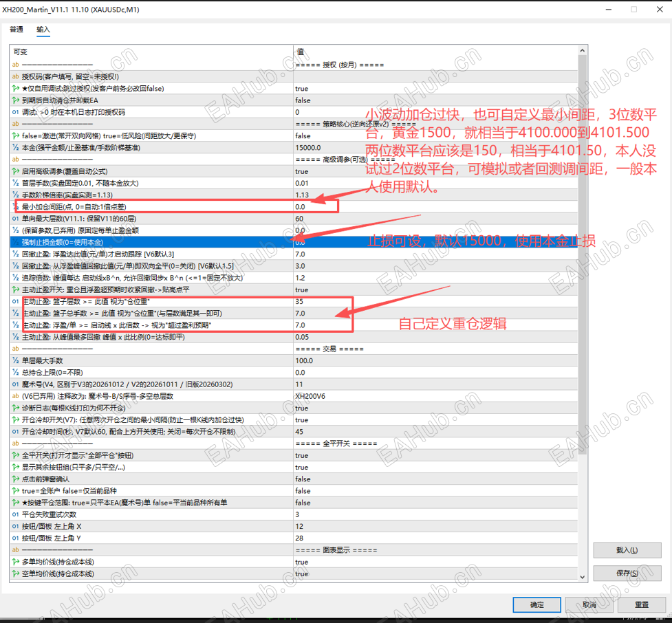Image resolution: width=672 pixels, height=623 pixels.
Task: Toggle false value of 点击前弹窗确认 row
Action: pos(303,479)
